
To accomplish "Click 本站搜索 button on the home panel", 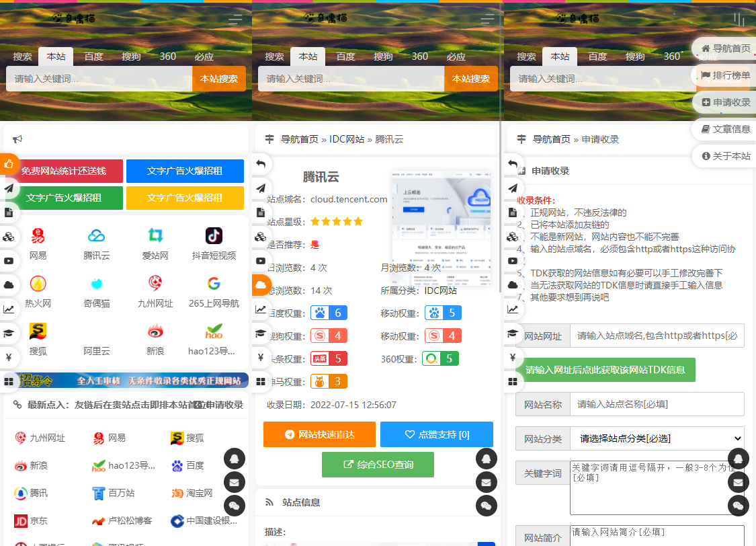I will (219, 79).
